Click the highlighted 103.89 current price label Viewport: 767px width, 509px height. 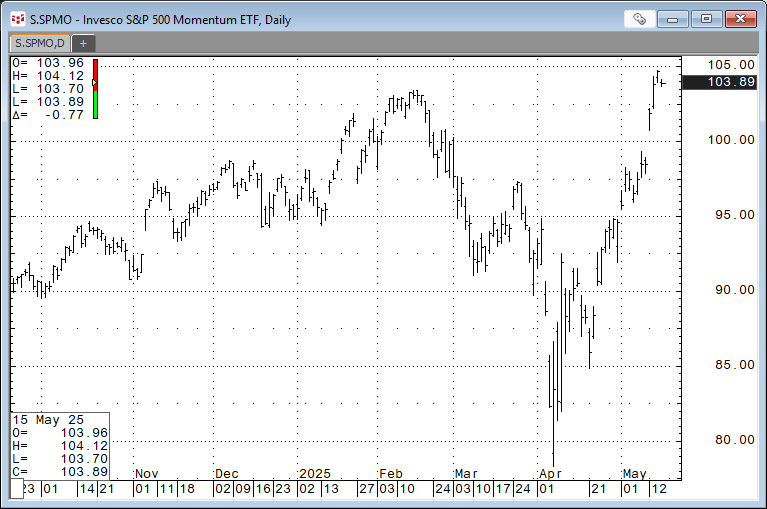click(x=718, y=82)
